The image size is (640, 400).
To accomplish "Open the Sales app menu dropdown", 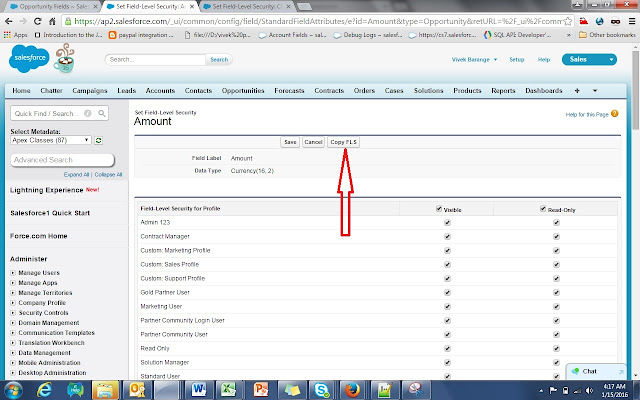I will (x=589, y=60).
